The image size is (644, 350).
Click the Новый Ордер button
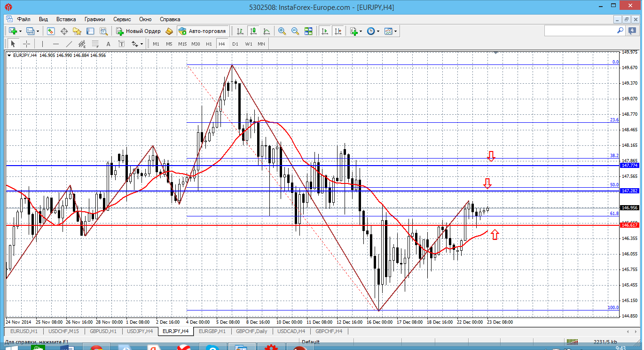pos(138,31)
